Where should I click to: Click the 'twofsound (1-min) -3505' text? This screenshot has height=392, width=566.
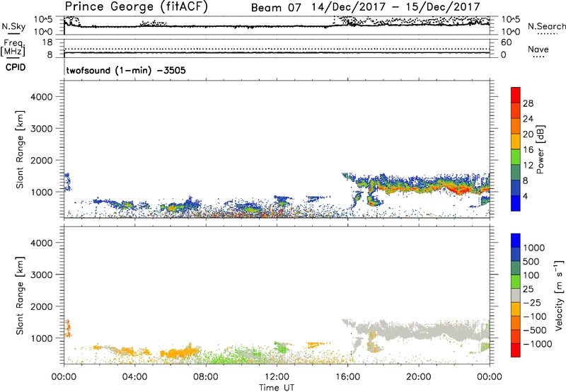pos(126,70)
